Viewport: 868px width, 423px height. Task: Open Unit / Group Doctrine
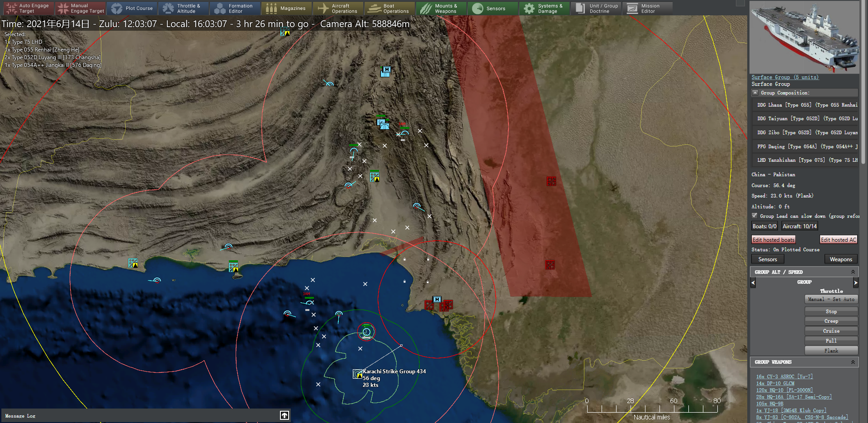(596, 8)
